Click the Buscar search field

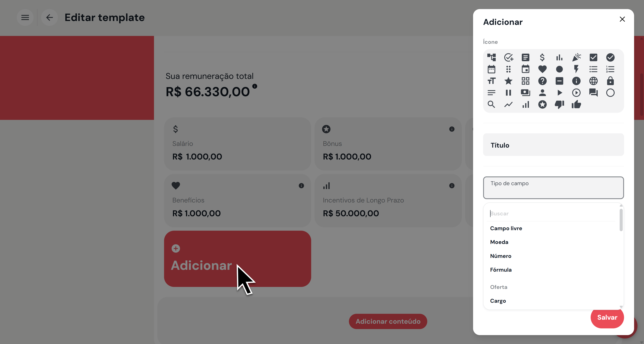click(x=552, y=214)
